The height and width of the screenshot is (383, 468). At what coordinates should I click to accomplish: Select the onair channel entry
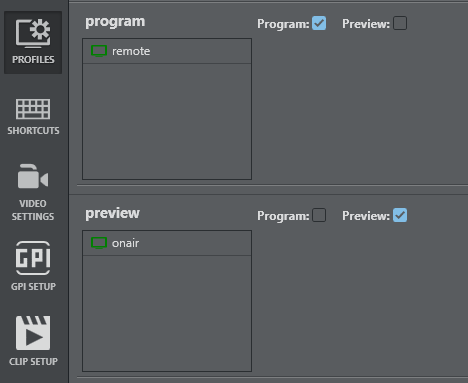pos(167,243)
